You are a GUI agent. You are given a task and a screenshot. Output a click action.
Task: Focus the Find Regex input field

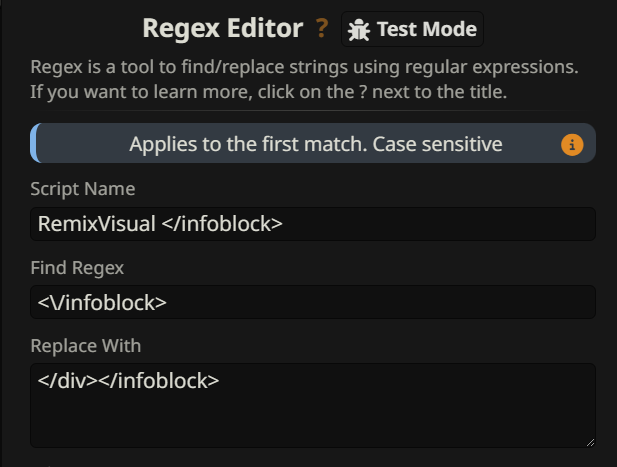point(400,302)
